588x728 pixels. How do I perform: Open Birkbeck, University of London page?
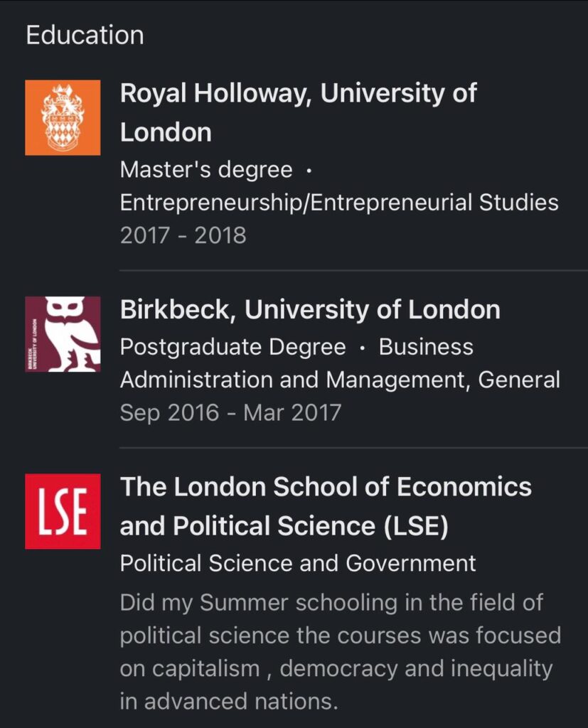[310, 309]
